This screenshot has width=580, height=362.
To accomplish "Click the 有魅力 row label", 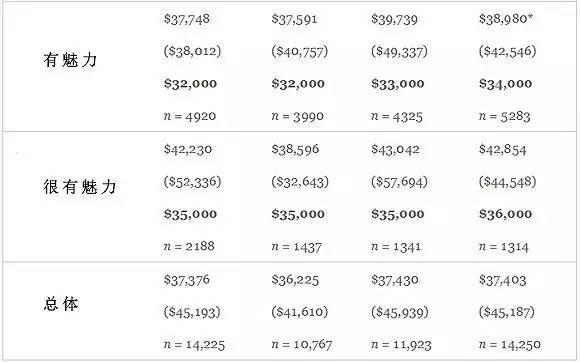I will pos(70,60).
